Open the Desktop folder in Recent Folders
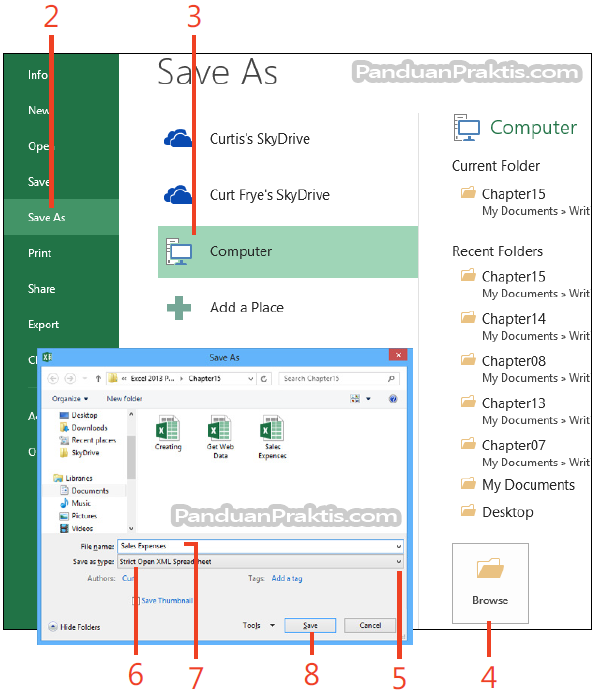Viewport: 597px width, 693px height. [497, 512]
